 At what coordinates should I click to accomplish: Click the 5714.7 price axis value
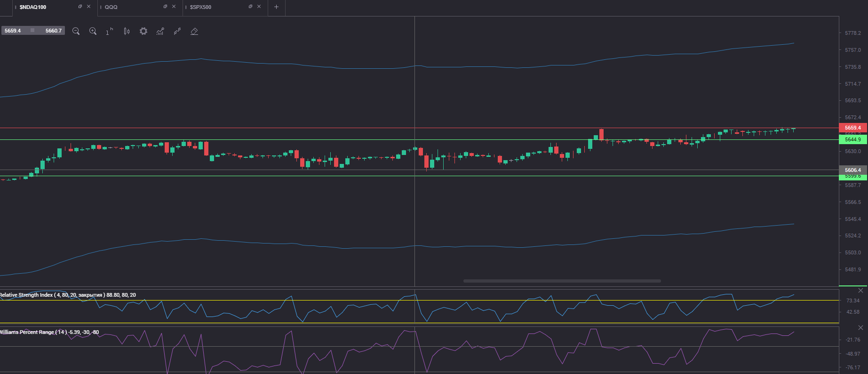tap(852, 84)
